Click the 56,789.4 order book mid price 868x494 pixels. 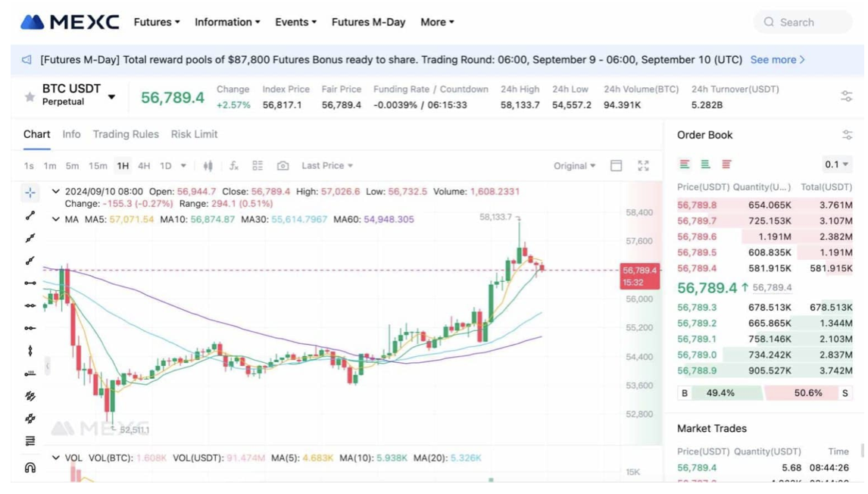point(707,288)
